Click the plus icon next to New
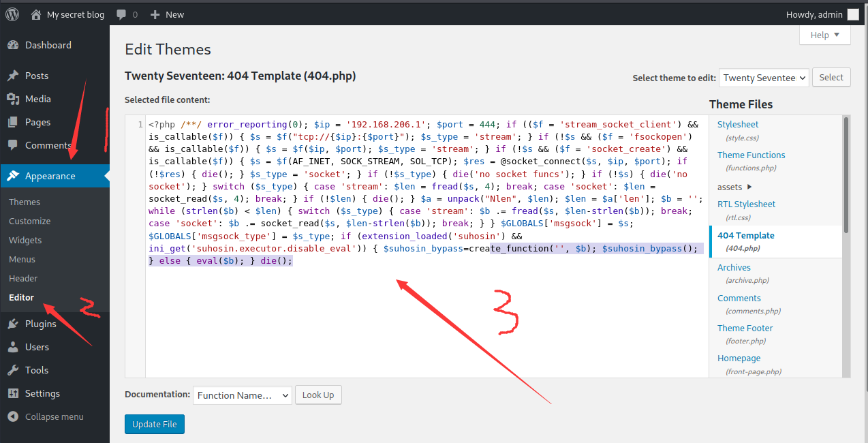This screenshot has width=868, height=443. pos(155,14)
